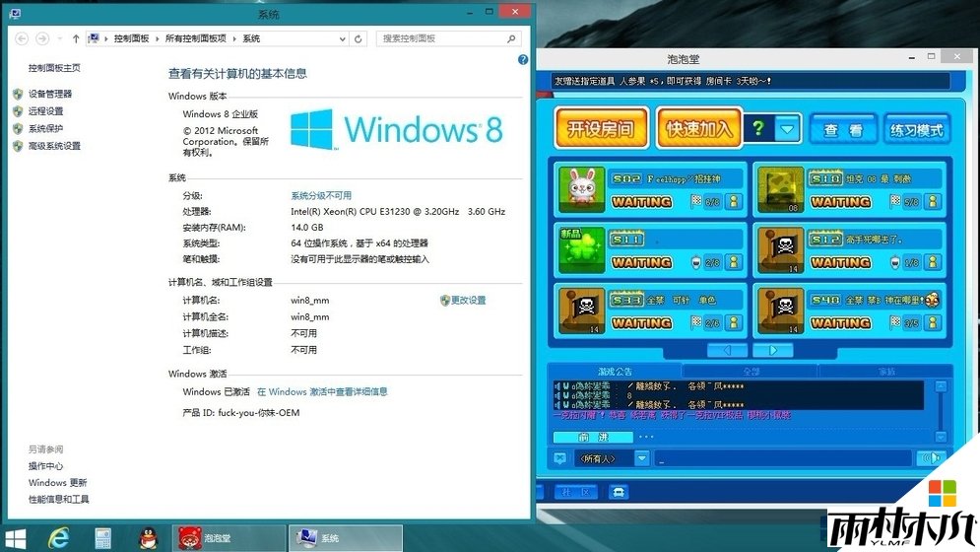Expand chevron after 控制面板 breadcrumb
This screenshot has height=552, width=980.
(157, 38)
